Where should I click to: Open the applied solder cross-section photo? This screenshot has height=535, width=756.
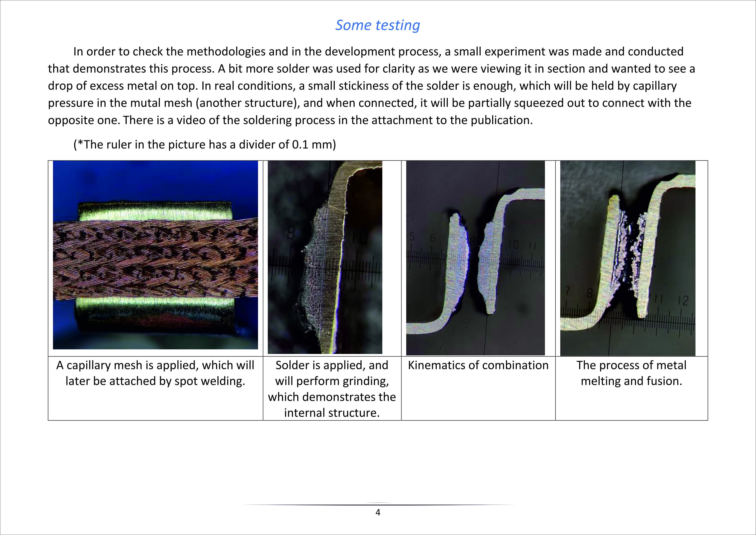click(x=325, y=257)
